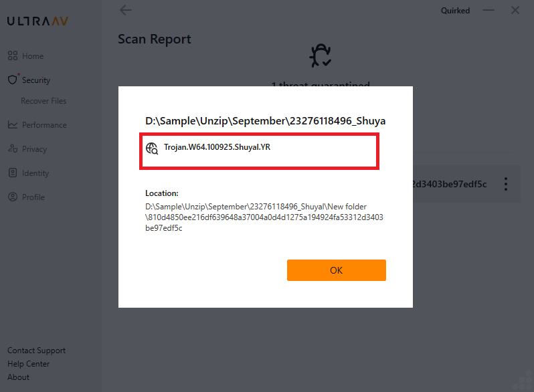Visit the Help Center link
Viewport: 534px width, 392px height.
tap(28, 364)
